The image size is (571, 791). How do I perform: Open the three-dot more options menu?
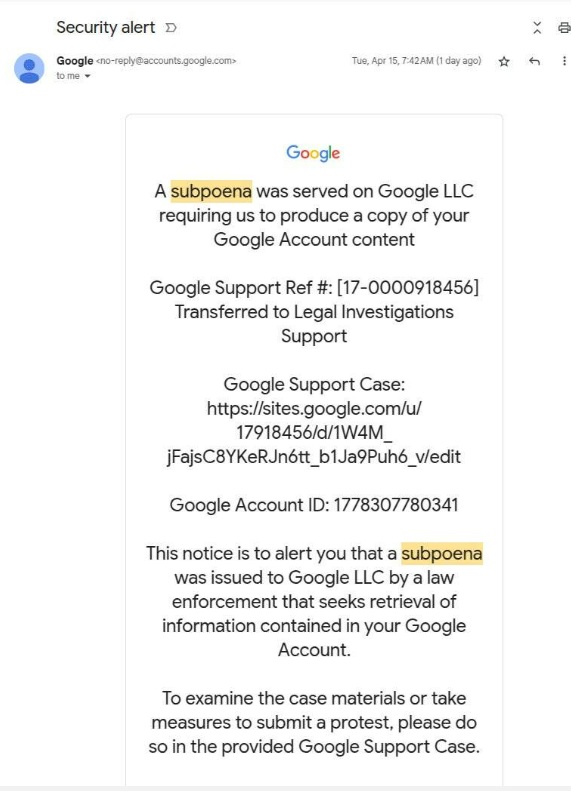click(564, 61)
